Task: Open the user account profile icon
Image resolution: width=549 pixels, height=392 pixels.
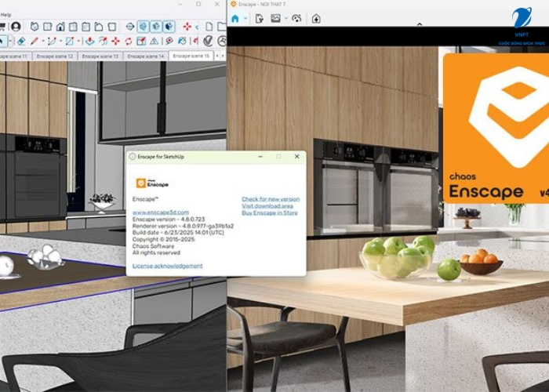Action: 16,26
